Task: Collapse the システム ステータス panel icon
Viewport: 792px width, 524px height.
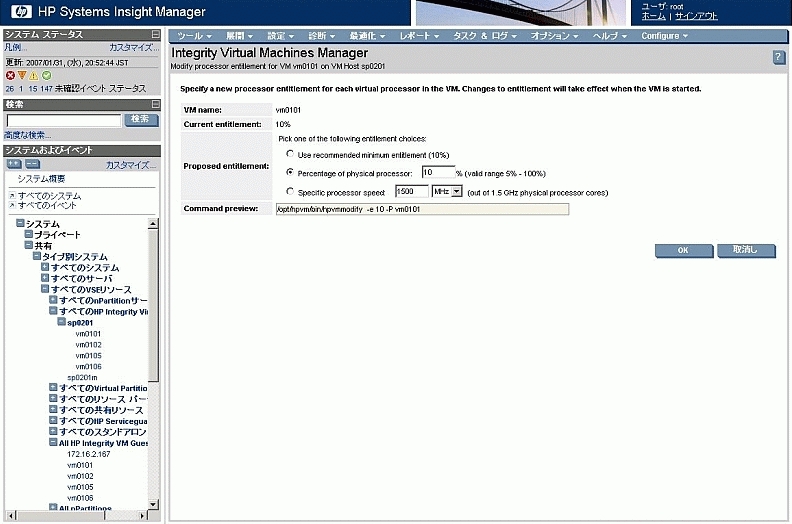Action: [x=156, y=34]
